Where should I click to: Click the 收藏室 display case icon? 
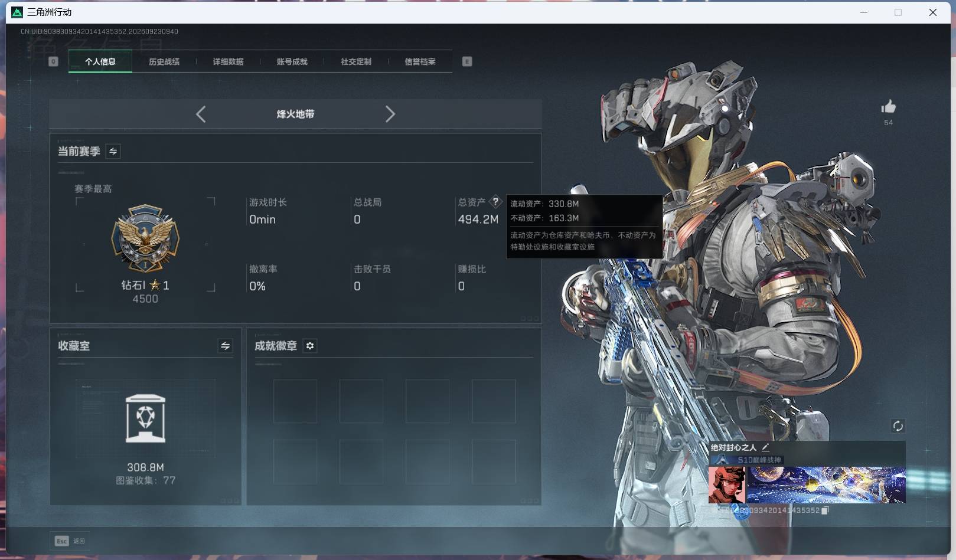(x=146, y=418)
